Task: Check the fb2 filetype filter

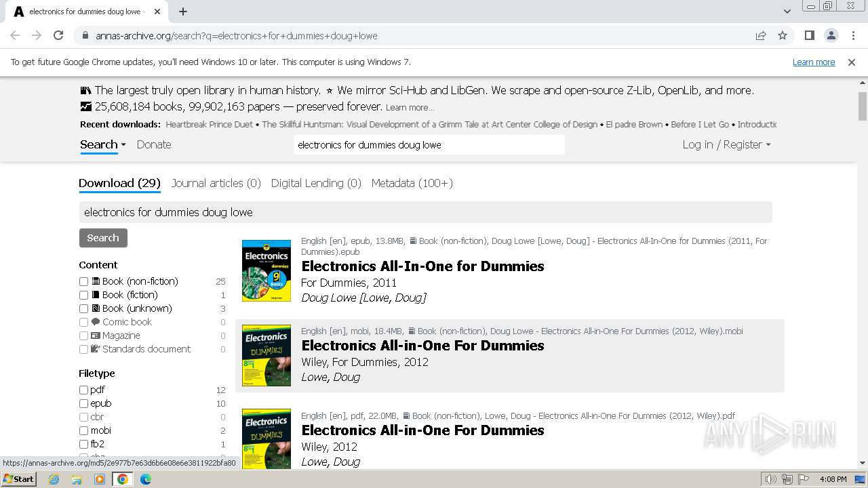Action: click(x=83, y=444)
